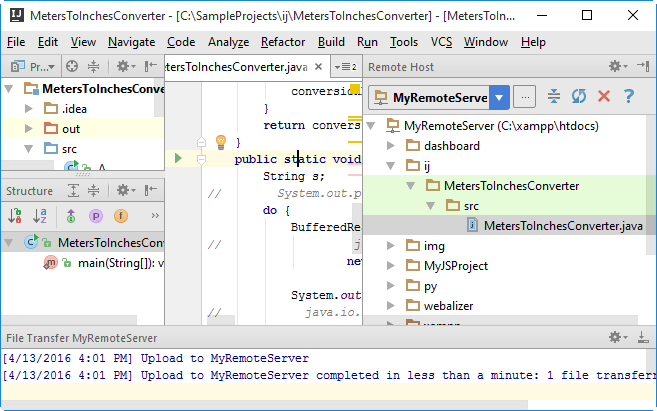Expand the .idea project folder
657x411 pixels.
click(28, 109)
